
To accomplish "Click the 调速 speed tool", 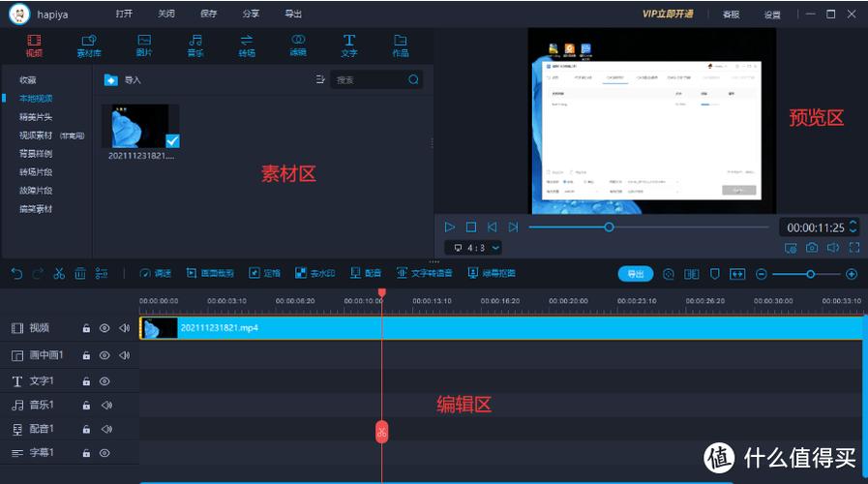I will click(156, 273).
